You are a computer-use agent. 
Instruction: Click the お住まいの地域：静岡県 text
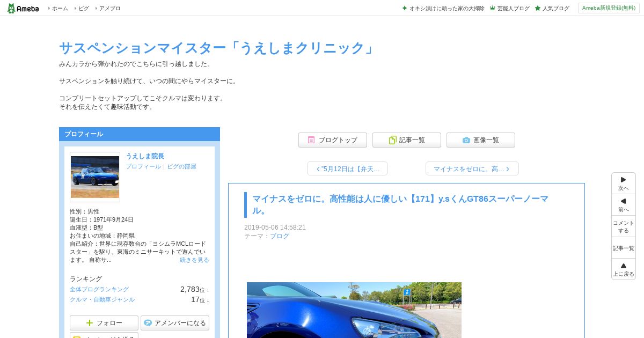(x=102, y=236)
